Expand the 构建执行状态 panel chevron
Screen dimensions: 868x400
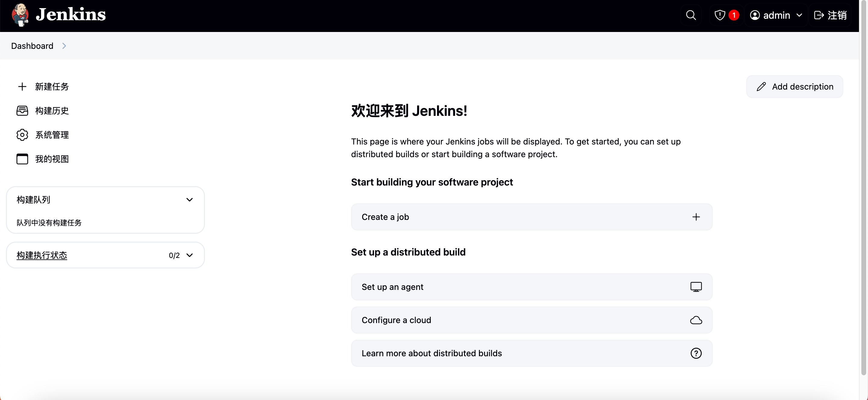tap(190, 255)
